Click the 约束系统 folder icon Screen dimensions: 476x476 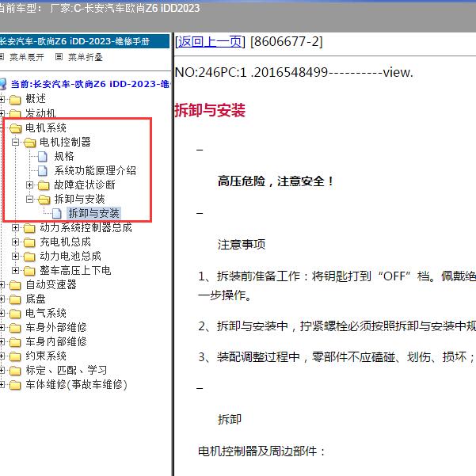pyautogui.click(x=15, y=356)
